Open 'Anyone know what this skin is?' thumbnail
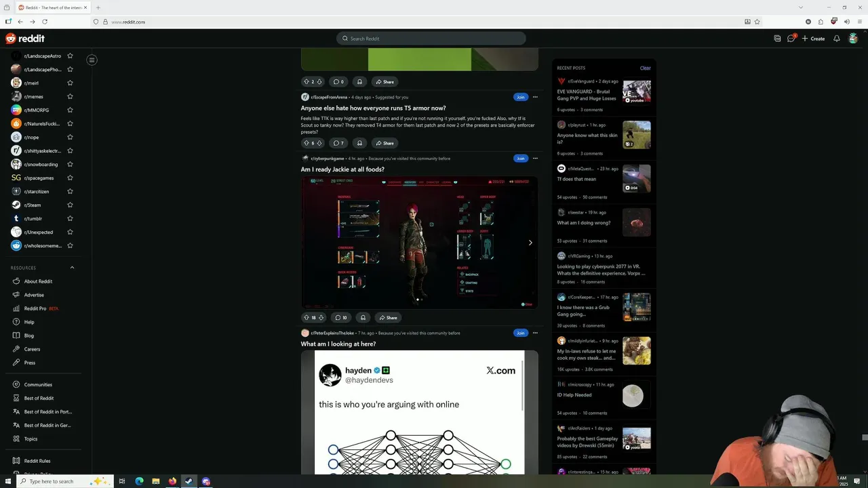The height and width of the screenshot is (488, 868). pos(637,135)
